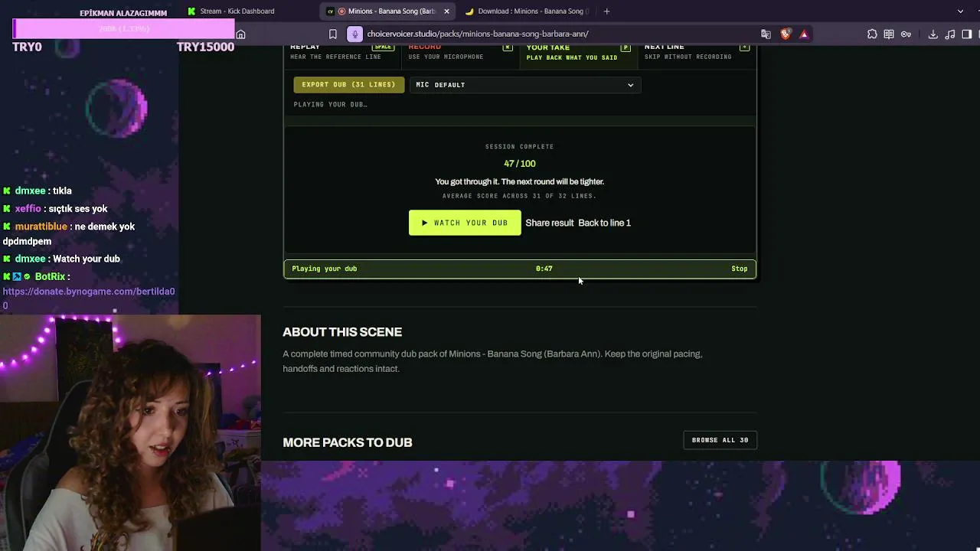Open the browser home page icon
The height and width of the screenshot is (551, 980).
click(x=240, y=34)
